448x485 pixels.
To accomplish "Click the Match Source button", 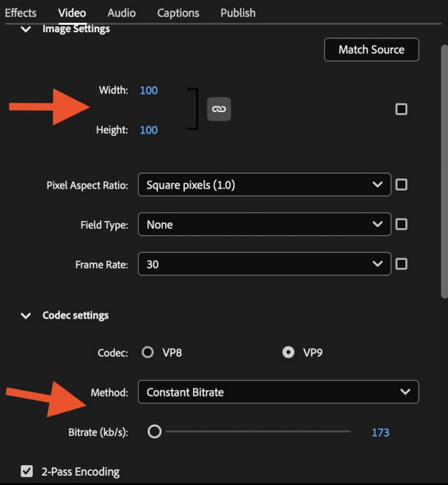I will click(371, 49).
